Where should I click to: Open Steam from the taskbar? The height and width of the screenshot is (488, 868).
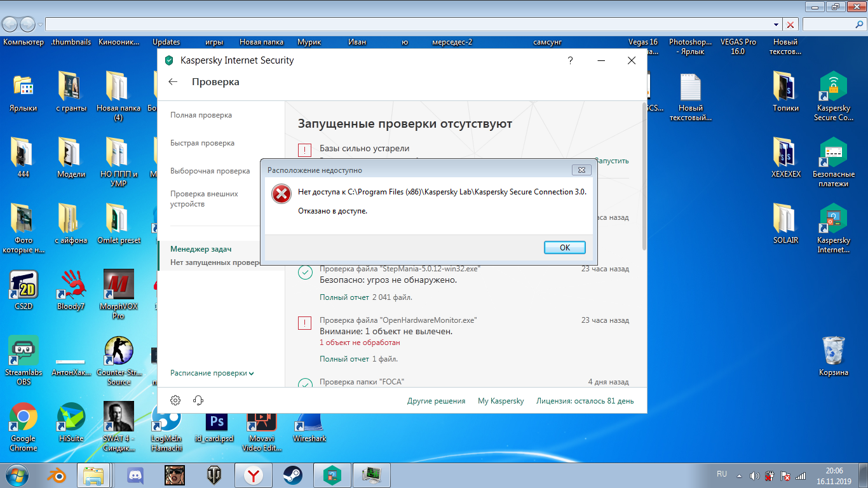pyautogui.click(x=292, y=475)
